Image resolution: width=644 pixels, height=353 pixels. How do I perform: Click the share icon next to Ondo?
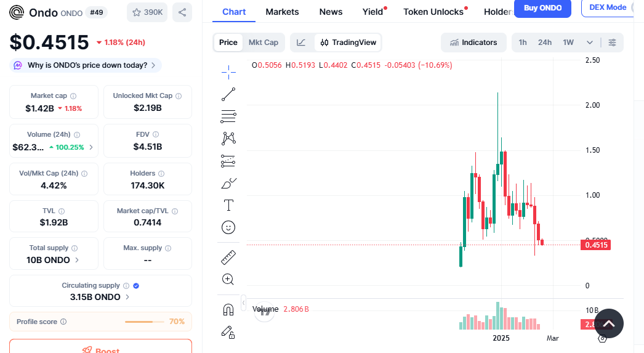pyautogui.click(x=182, y=12)
